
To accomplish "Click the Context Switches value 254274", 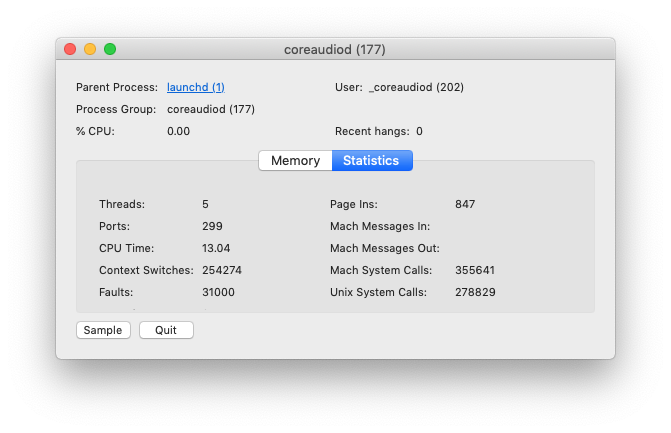I will [222, 270].
